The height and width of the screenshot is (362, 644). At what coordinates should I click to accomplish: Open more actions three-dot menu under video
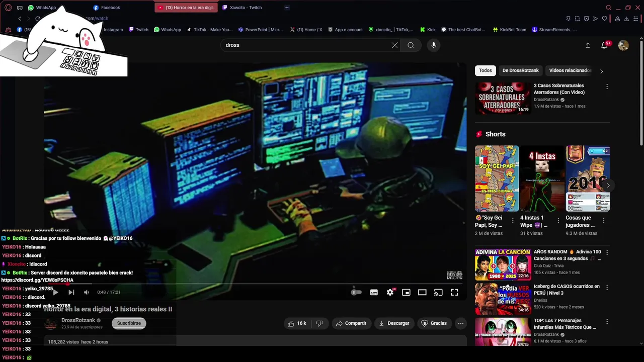[460, 323]
